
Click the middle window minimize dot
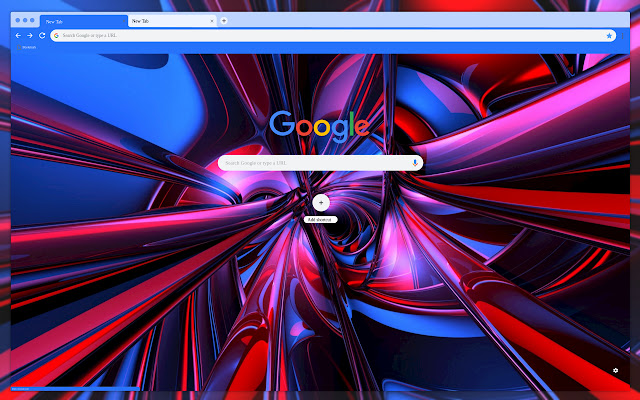pos(25,20)
